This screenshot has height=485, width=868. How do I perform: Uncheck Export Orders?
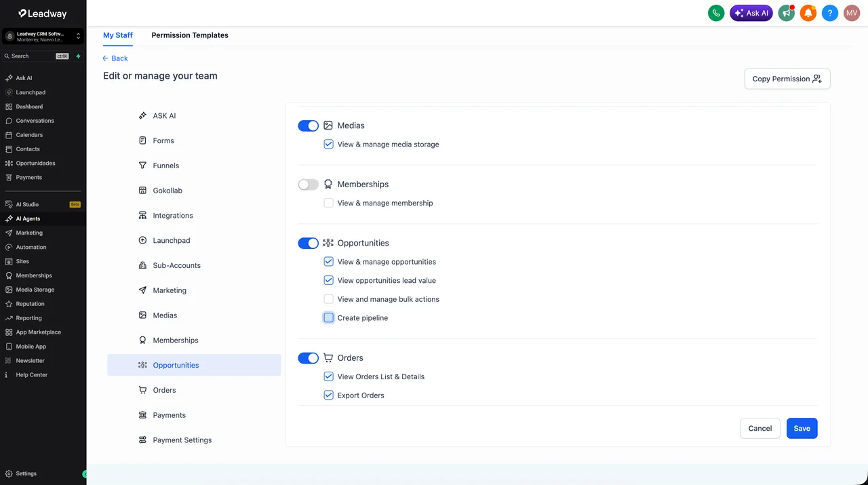coord(329,395)
